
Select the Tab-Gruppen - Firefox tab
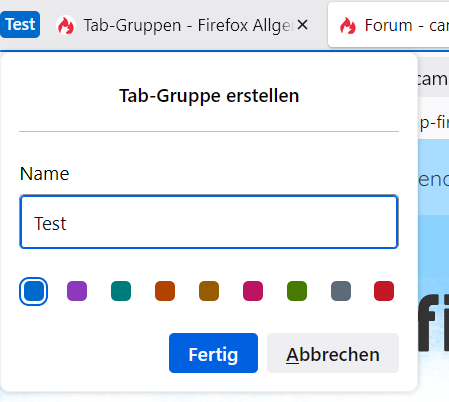coord(183,25)
